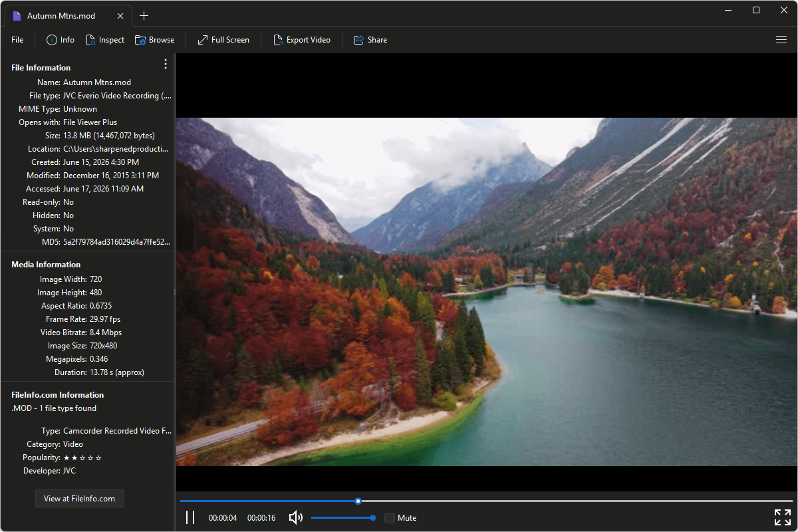The image size is (798, 532).
Task: Click Browse in the toolbar
Action: click(x=154, y=40)
